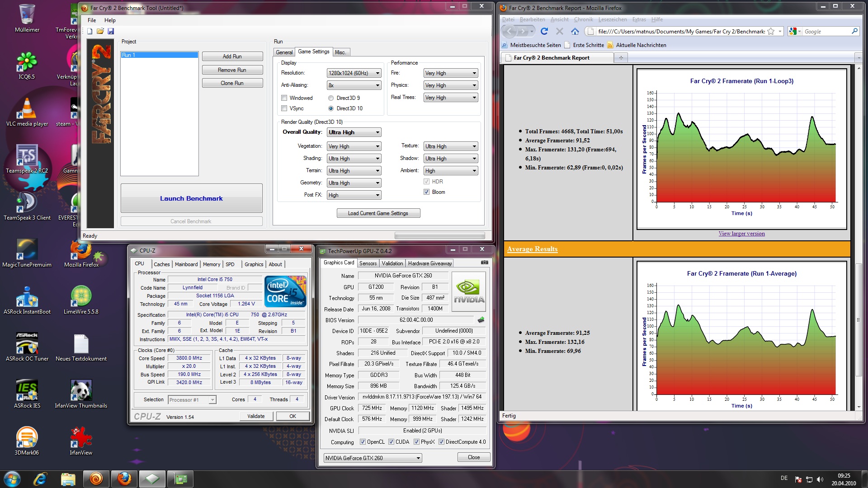Toggle CUDA checkbox in GPU-Z
Screen dimensions: 868x488
[x=391, y=442]
